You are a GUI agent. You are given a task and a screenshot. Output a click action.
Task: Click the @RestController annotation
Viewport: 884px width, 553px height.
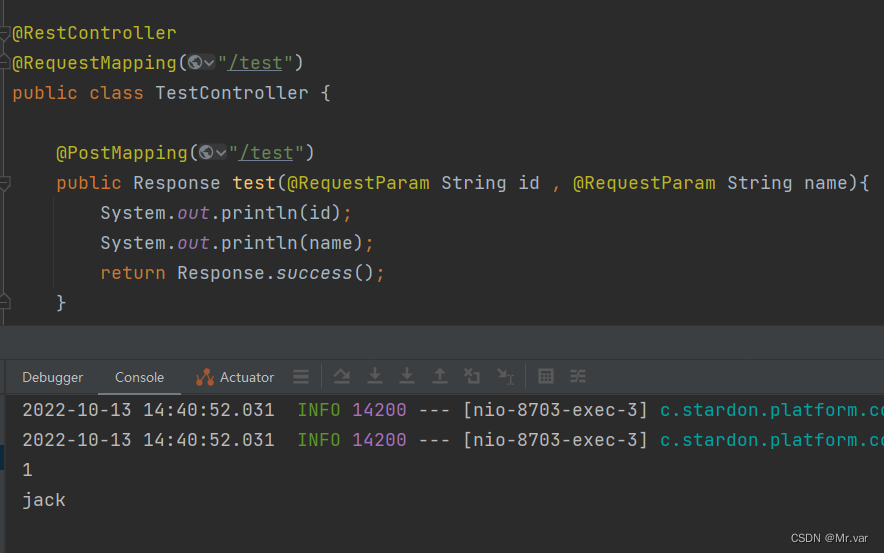click(x=94, y=33)
